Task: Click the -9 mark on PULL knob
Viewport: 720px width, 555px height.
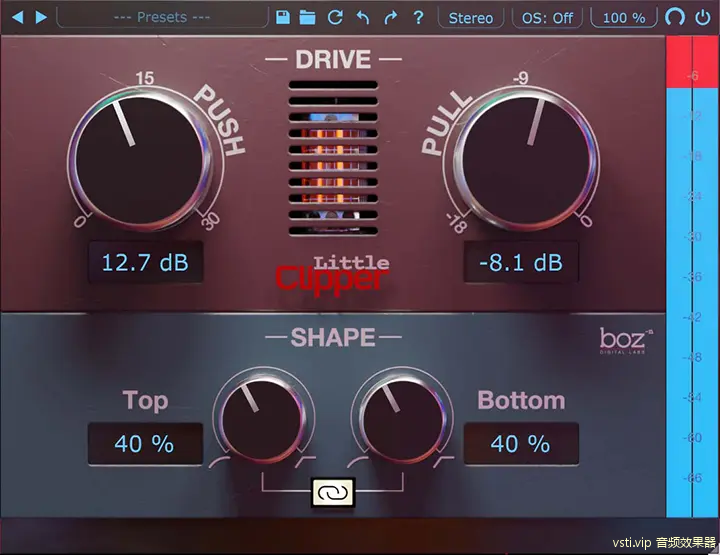Action: (521, 78)
